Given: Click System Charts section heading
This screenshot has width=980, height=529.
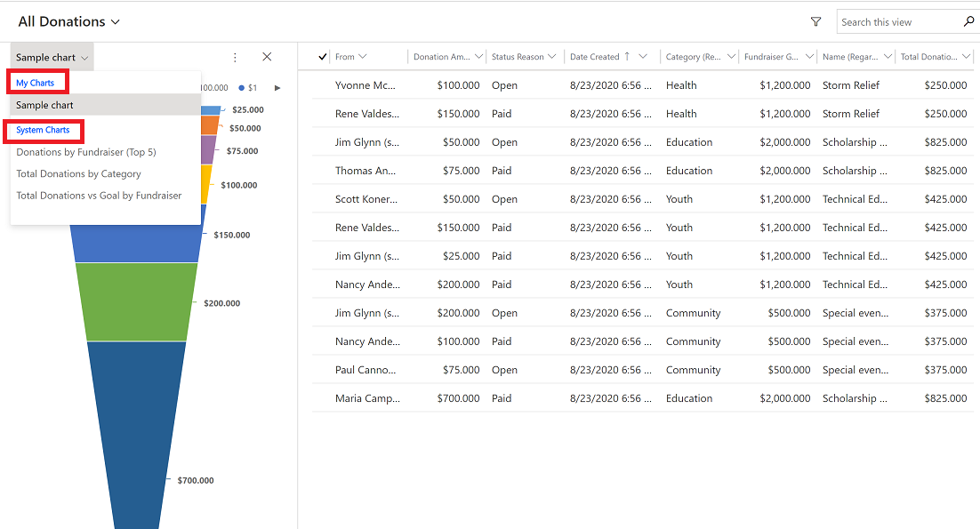Looking at the screenshot, I should coord(43,130).
